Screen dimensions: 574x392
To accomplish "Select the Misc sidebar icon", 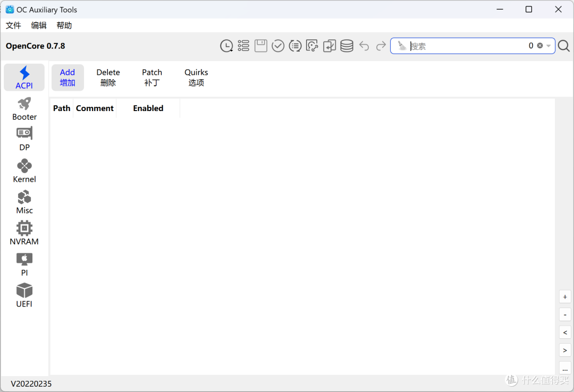I will (24, 202).
